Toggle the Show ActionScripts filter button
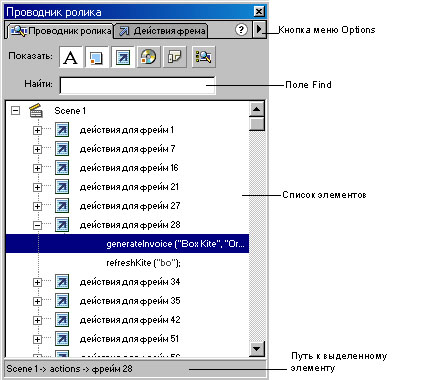The height and width of the screenshot is (380, 425). (x=123, y=57)
